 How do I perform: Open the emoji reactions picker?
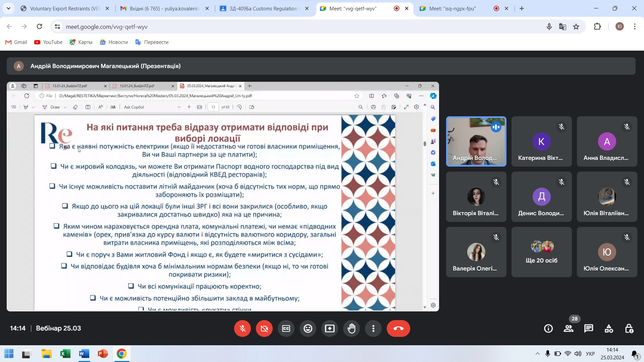point(308,328)
